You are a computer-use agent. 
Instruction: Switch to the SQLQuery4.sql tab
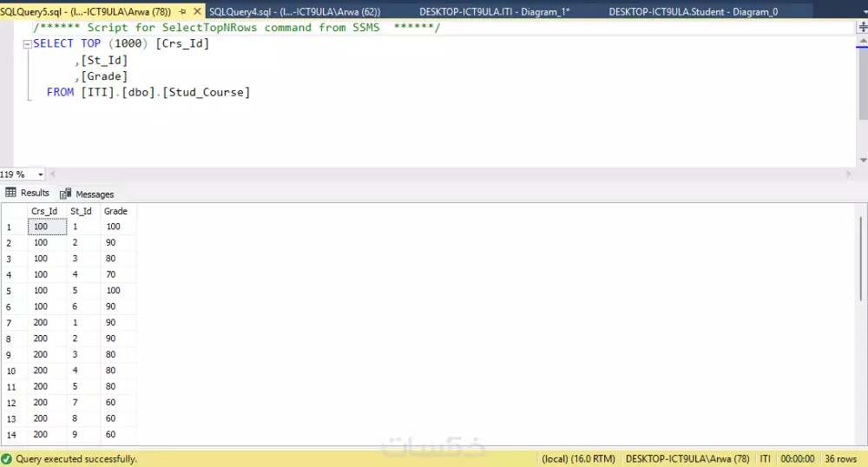tap(294, 11)
